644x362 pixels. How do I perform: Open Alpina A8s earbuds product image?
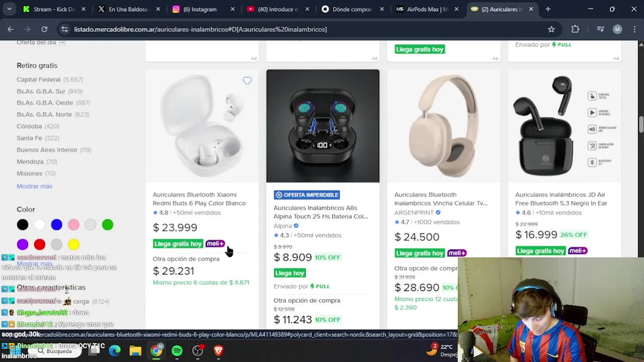[x=323, y=126]
